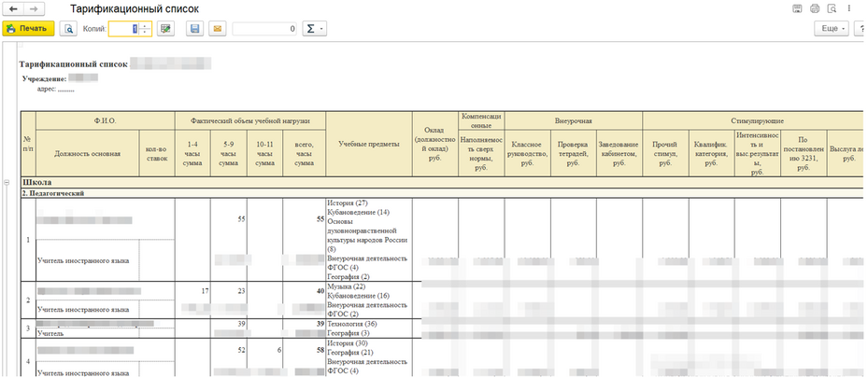Screen dimensions: 868x377
Task: Open the three-dot vertical menu
Action: (x=849, y=8)
